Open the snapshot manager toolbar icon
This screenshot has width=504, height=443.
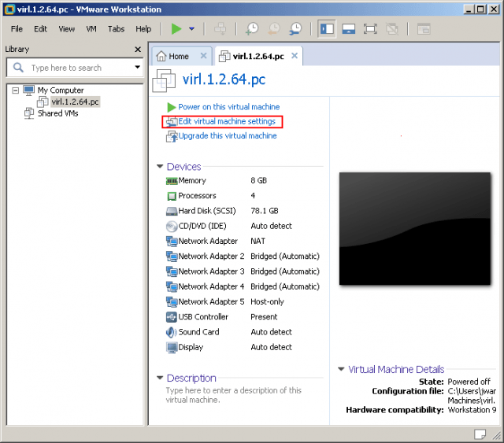(295, 29)
